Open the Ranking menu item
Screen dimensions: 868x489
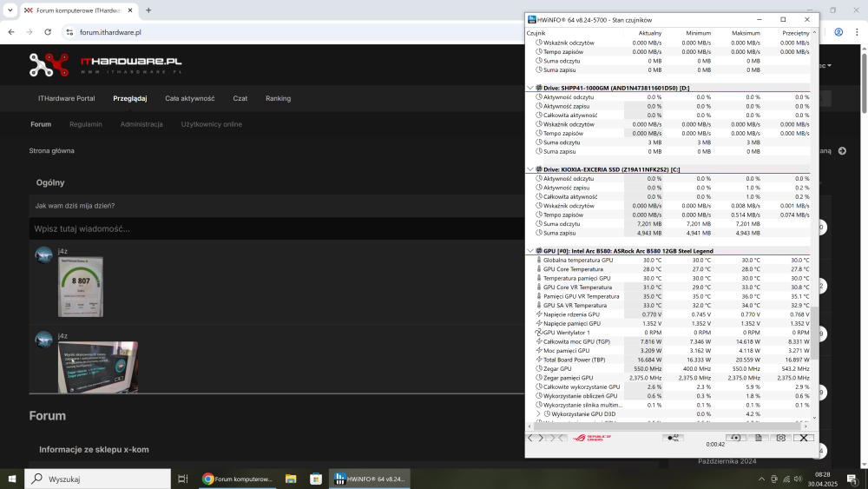[278, 99]
